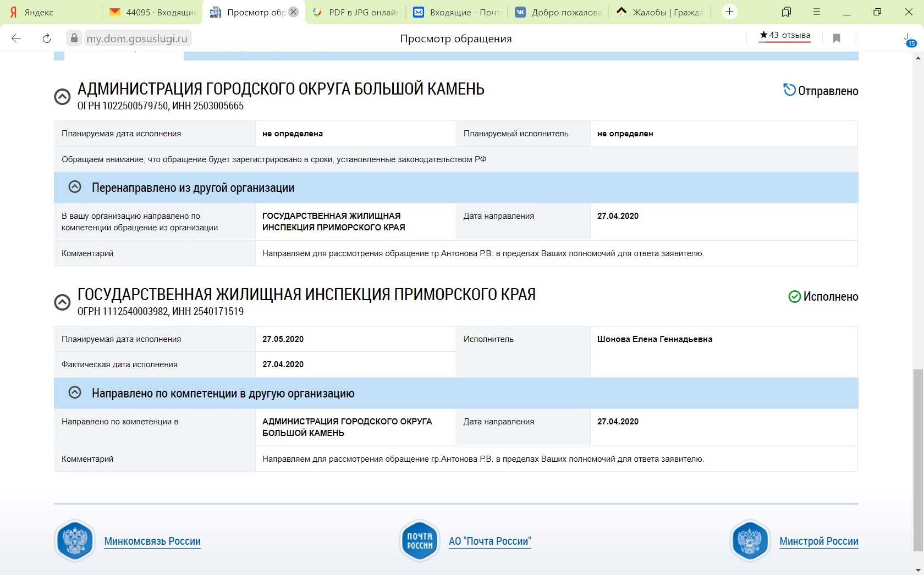This screenshot has height=575, width=924.
Task: Click the 43 отзыва reviews rating
Action: tap(784, 36)
